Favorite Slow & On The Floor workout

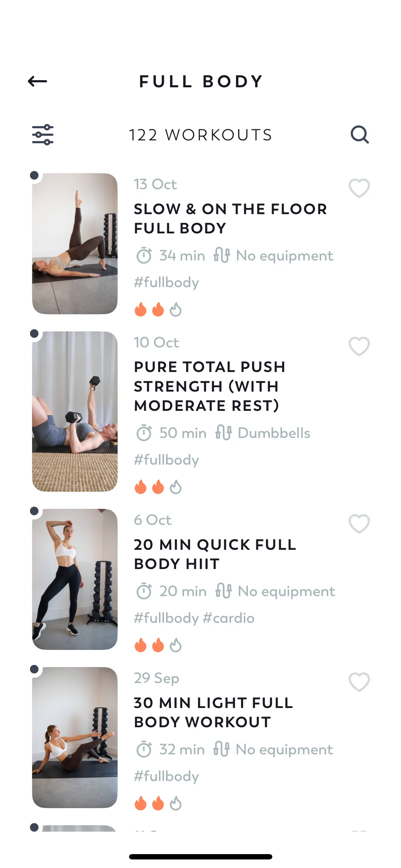pyautogui.click(x=359, y=188)
